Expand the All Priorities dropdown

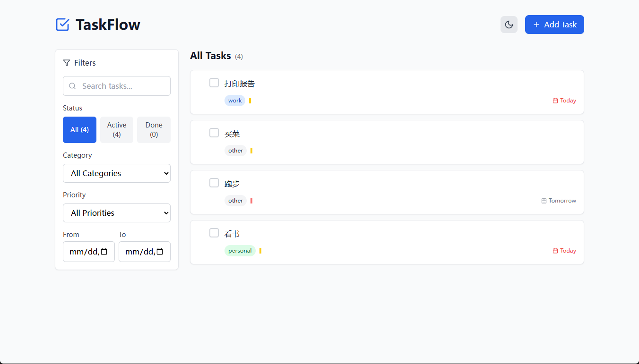click(x=117, y=213)
